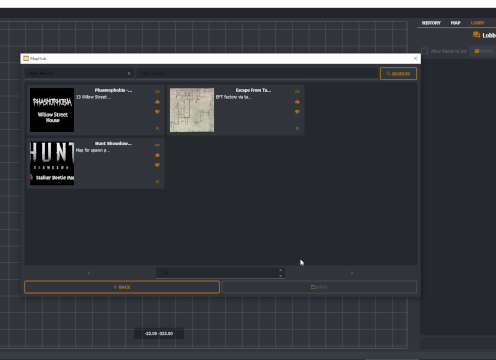Click the SEARCH button
The width and height of the screenshot is (496, 360).
coord(398,74)
